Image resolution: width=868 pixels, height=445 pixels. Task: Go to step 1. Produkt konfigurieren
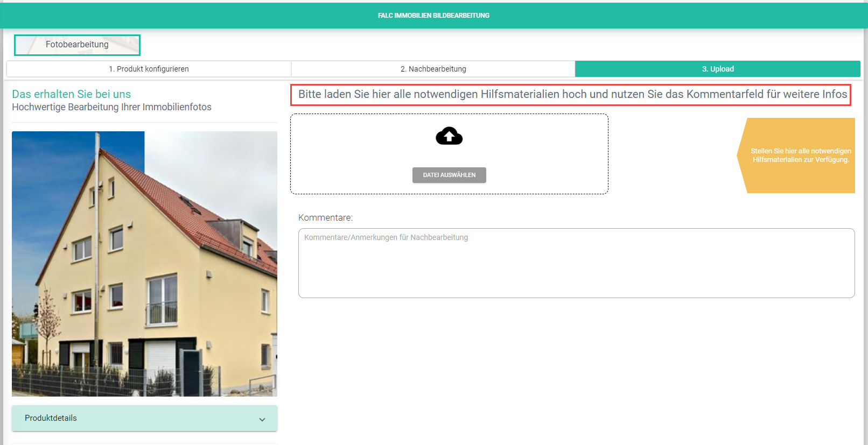[x=149, y=69]
